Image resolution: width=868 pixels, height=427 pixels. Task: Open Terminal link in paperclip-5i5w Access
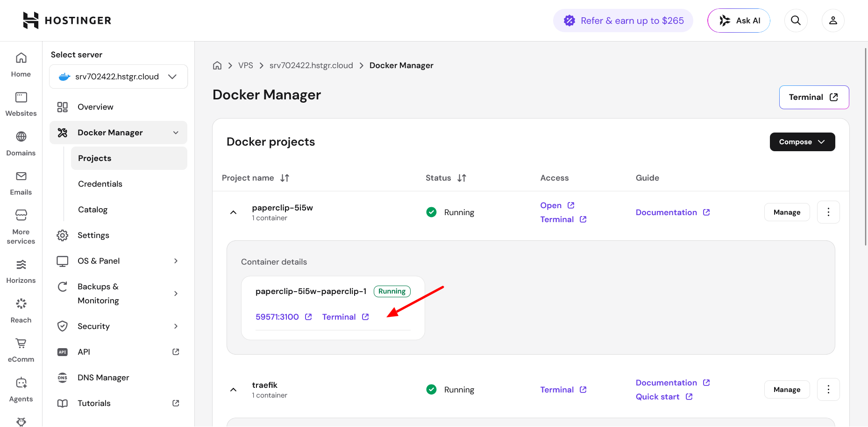pos(563,219)
